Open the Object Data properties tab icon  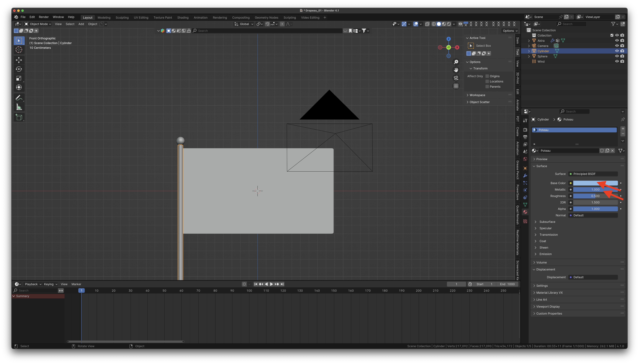525,205
